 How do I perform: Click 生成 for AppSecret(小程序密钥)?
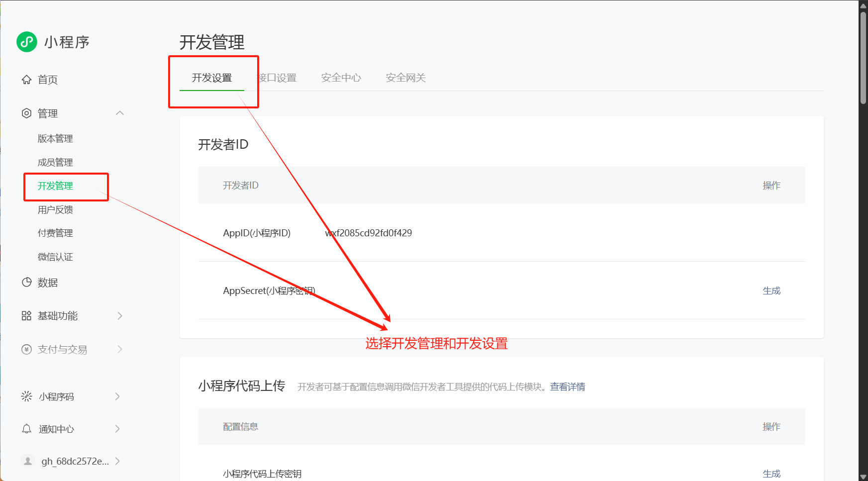[x=772, y=290]
